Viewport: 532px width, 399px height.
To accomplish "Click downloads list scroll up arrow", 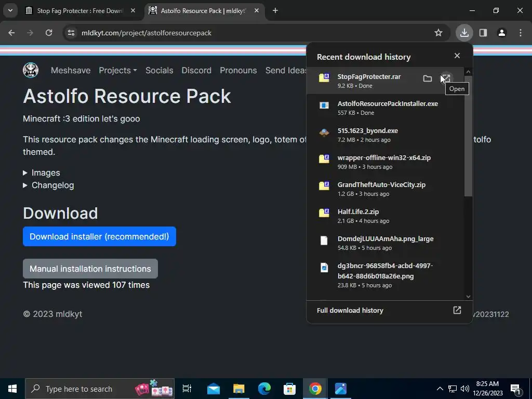I will 468,72.
